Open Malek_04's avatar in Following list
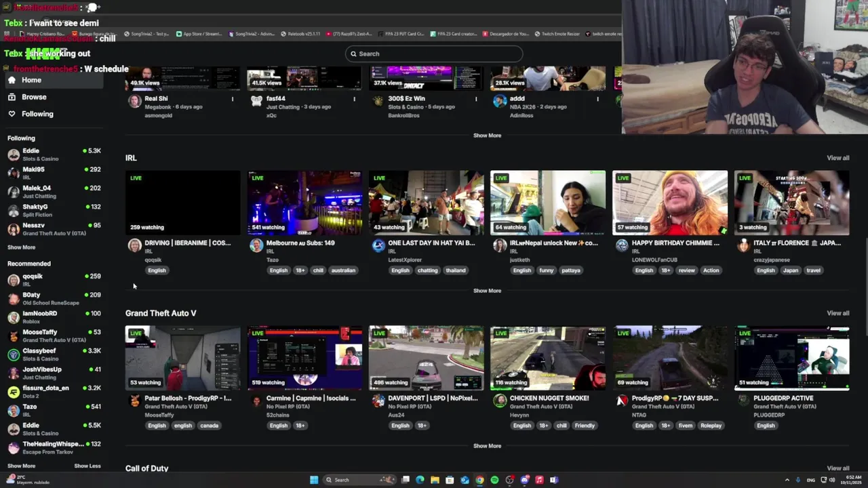Image resolution: width=868 pixels, height=488 pixels. click(x=14, y=192)
